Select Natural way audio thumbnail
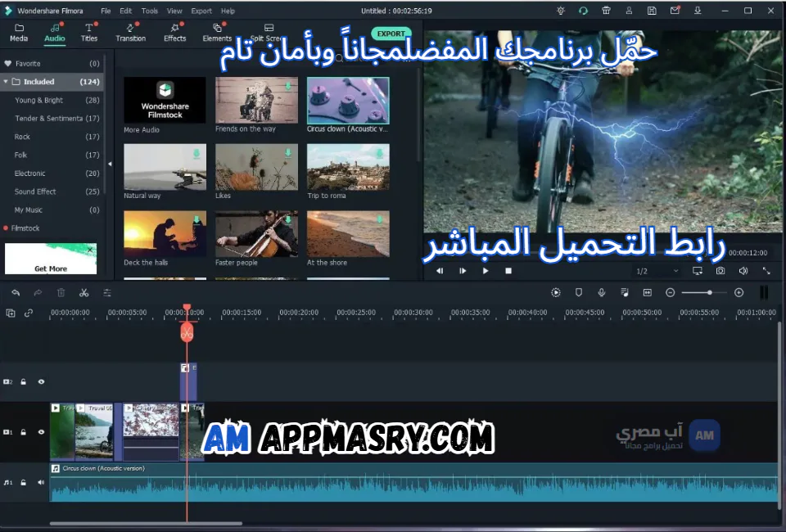This screenshot has width=786, height=532. coord(165,167)
